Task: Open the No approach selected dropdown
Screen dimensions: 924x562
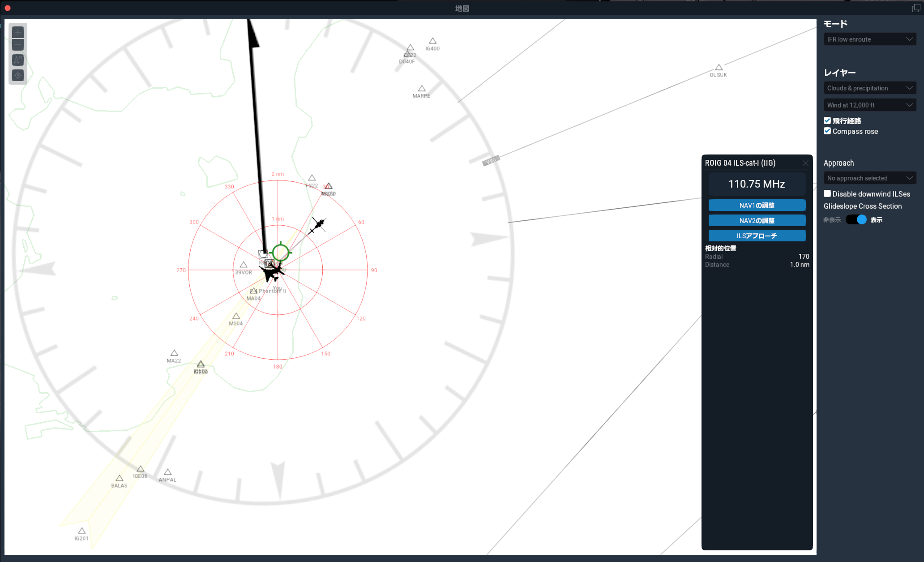Action: [x=870, y=178]
